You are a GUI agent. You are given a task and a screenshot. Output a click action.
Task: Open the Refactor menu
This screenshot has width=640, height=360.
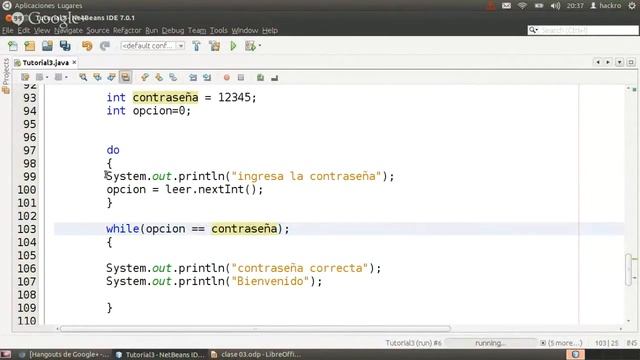point(127,30)
